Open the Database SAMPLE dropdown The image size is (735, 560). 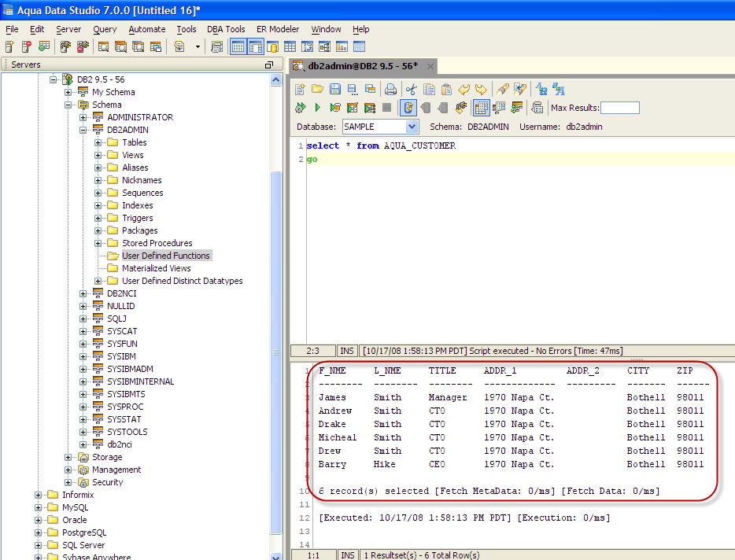(x=412, y=127)
